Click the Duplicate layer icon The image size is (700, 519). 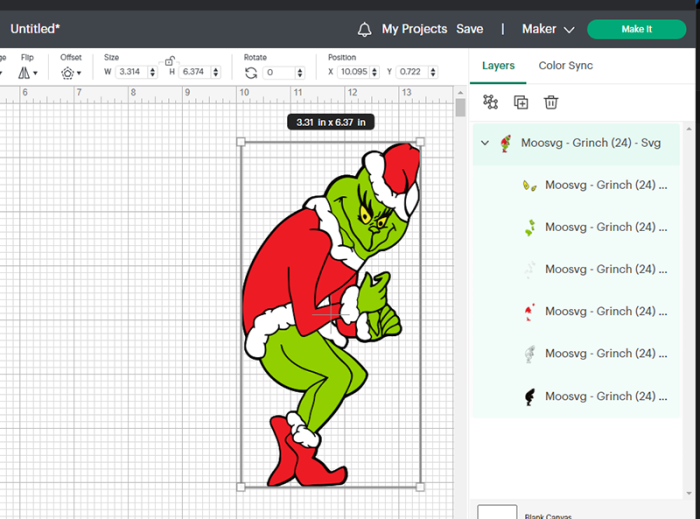click(521, 102)
